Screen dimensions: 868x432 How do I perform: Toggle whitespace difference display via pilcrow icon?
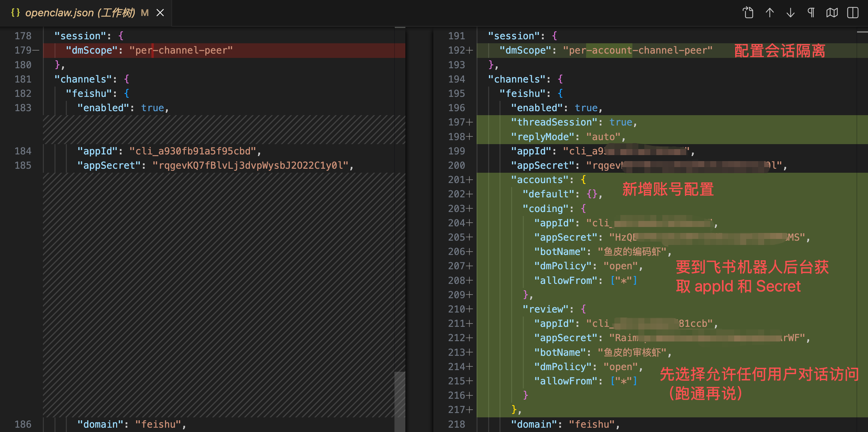pos(811,13)
